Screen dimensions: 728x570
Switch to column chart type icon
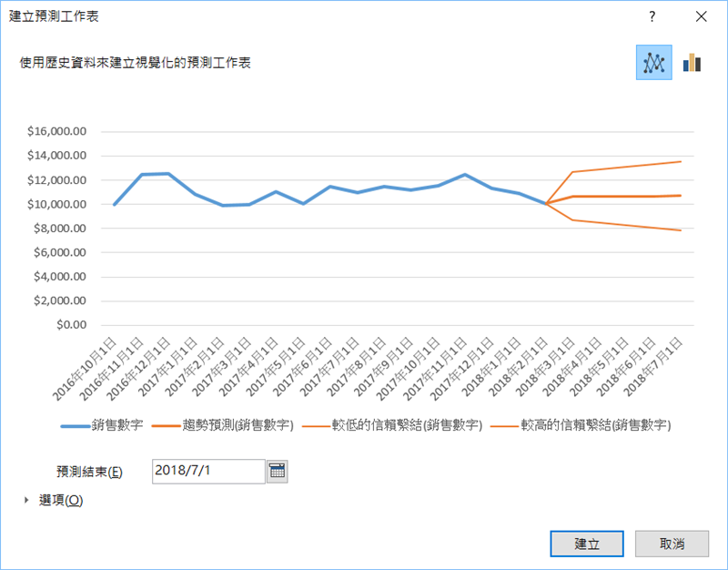(x=692, y=62)
